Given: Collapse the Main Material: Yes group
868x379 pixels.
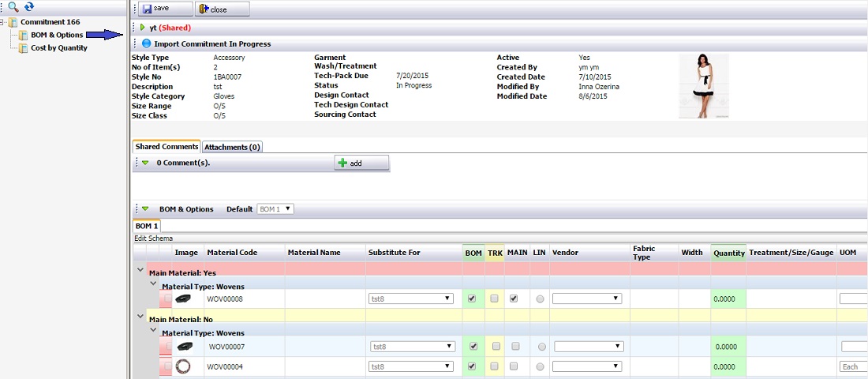Looking at the screenshot, I should click(140, 270).
